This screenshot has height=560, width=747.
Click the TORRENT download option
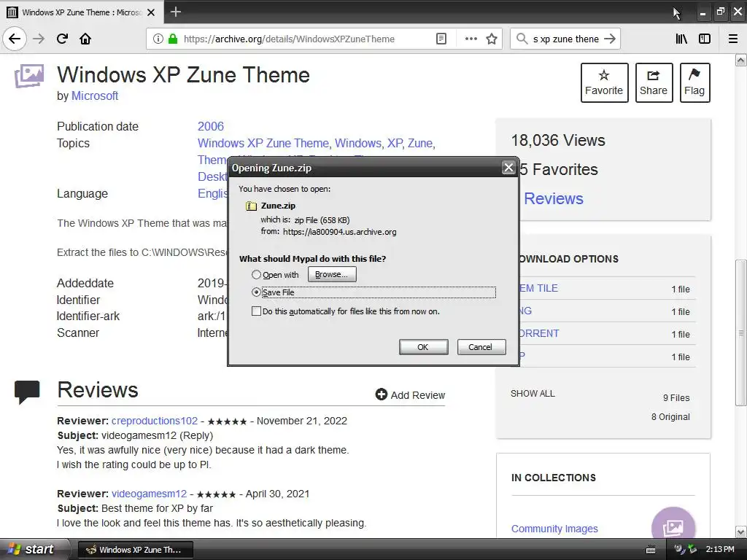click(x=539, y=333)
